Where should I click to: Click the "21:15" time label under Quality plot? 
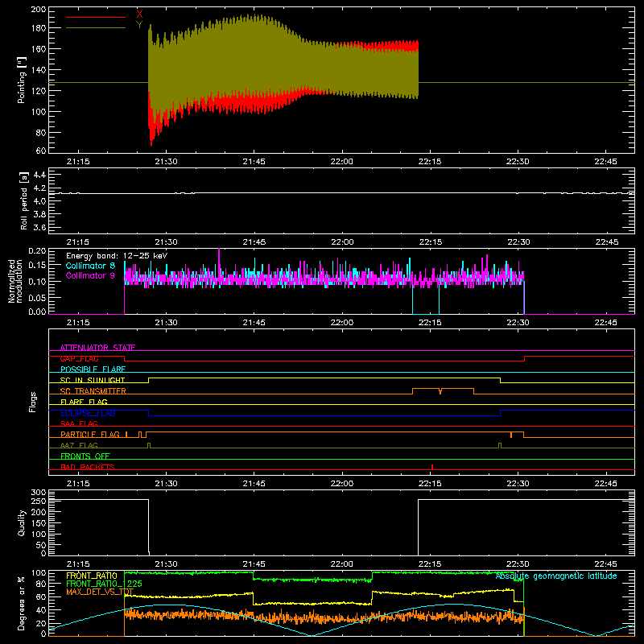tap(78, 564)
